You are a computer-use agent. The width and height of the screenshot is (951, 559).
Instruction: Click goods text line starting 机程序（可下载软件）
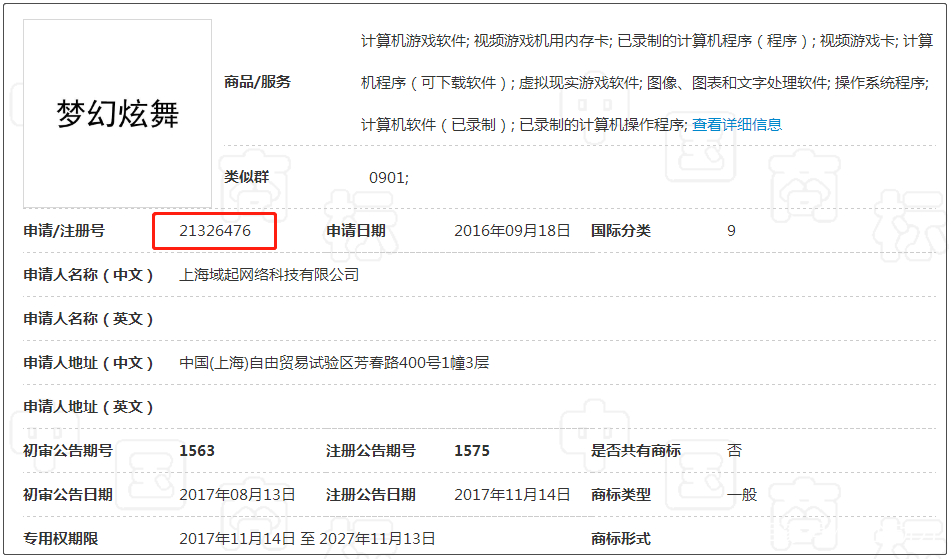645,82
